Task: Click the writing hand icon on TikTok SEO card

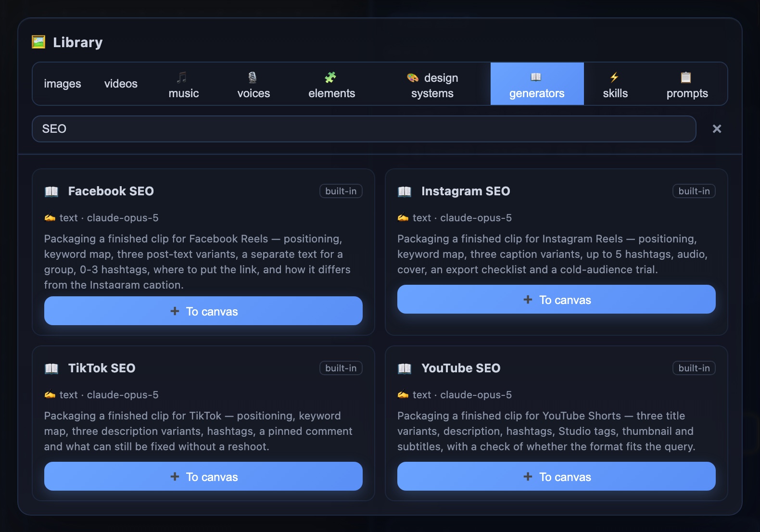Action: 50,395
